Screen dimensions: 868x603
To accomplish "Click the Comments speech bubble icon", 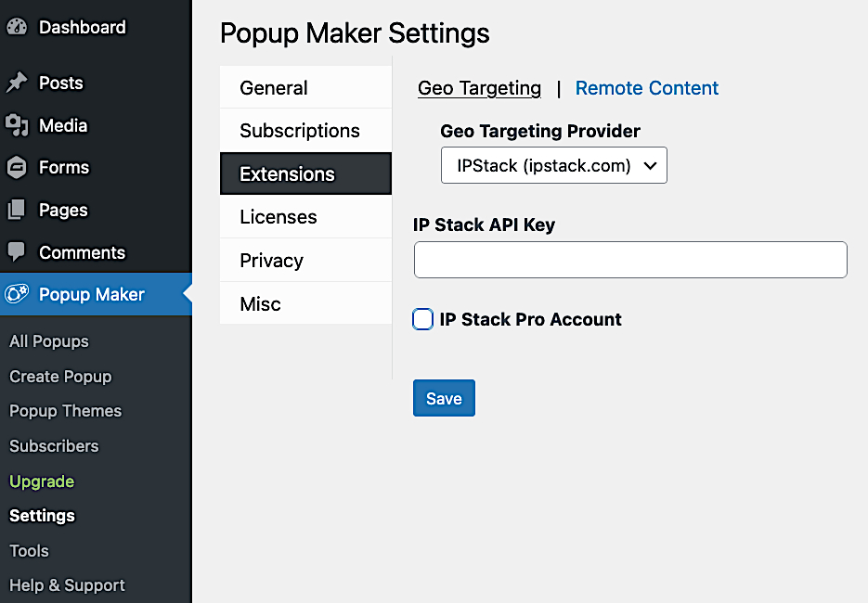I will 17,251.
